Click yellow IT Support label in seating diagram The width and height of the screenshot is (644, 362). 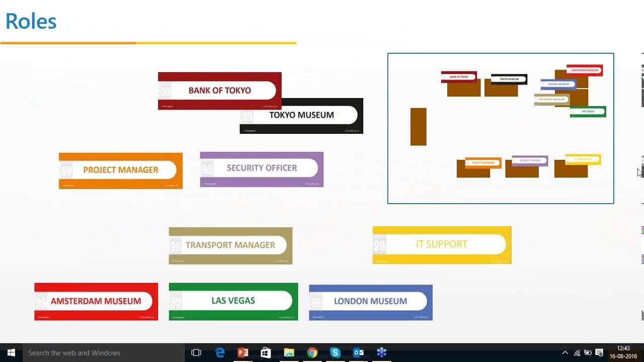click(583, 159)
